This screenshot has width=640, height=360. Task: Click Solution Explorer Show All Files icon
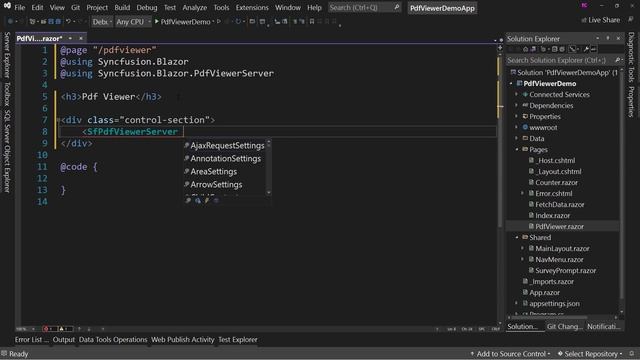562,49
